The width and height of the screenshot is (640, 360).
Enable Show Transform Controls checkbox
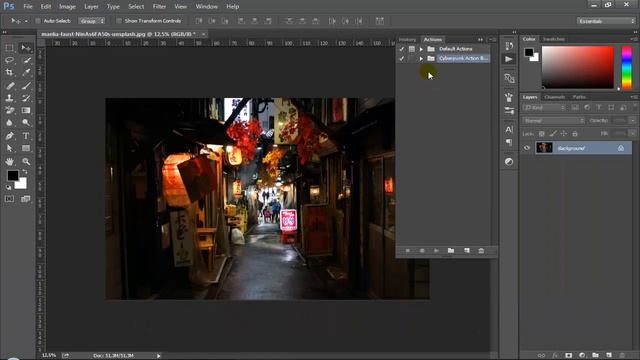coord(119,21)
